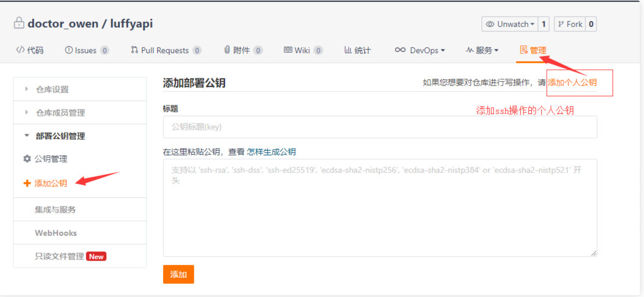
Task: Open the 附件 tab
Action: point(243,50)
